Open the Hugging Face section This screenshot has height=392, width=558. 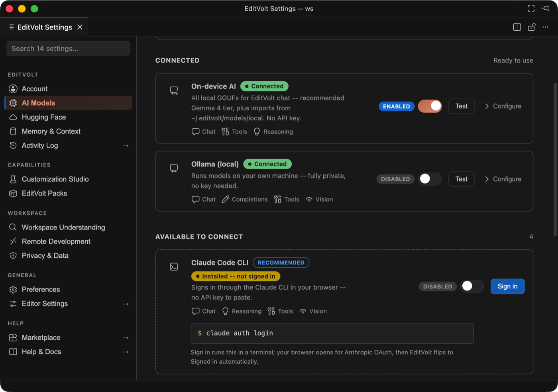[x=68, y=117]
